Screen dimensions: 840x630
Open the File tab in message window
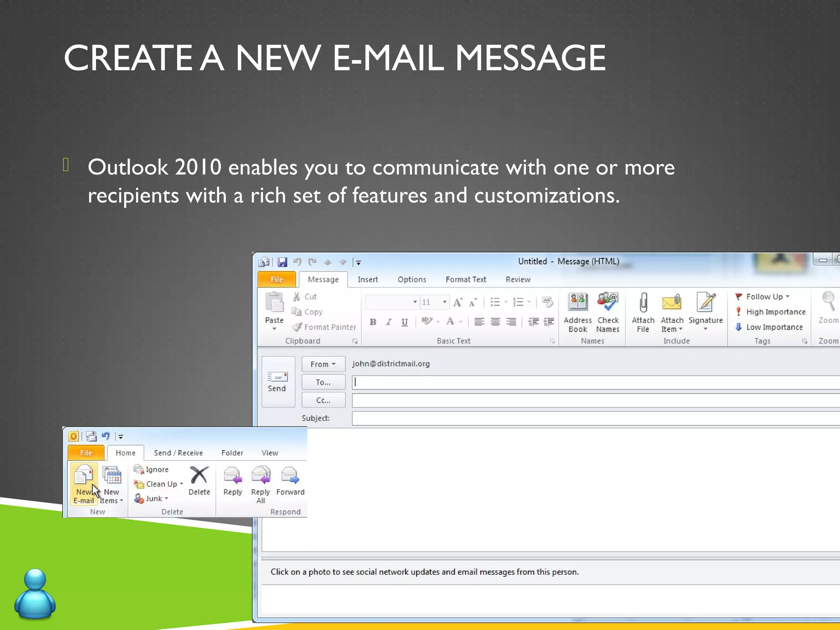[277, 279]
